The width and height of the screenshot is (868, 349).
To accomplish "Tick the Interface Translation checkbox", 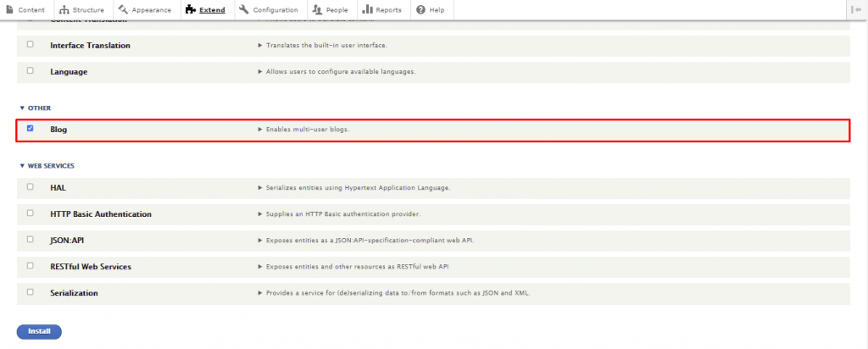I will [31, 44].
